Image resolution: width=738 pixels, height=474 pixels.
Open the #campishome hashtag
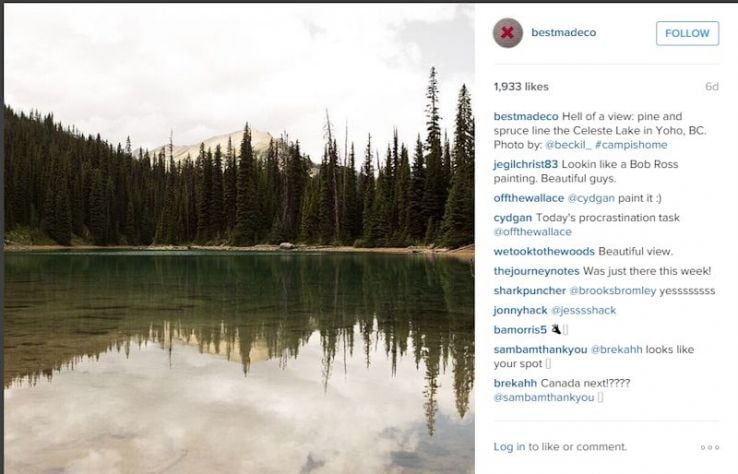click(x=631, y=145)
